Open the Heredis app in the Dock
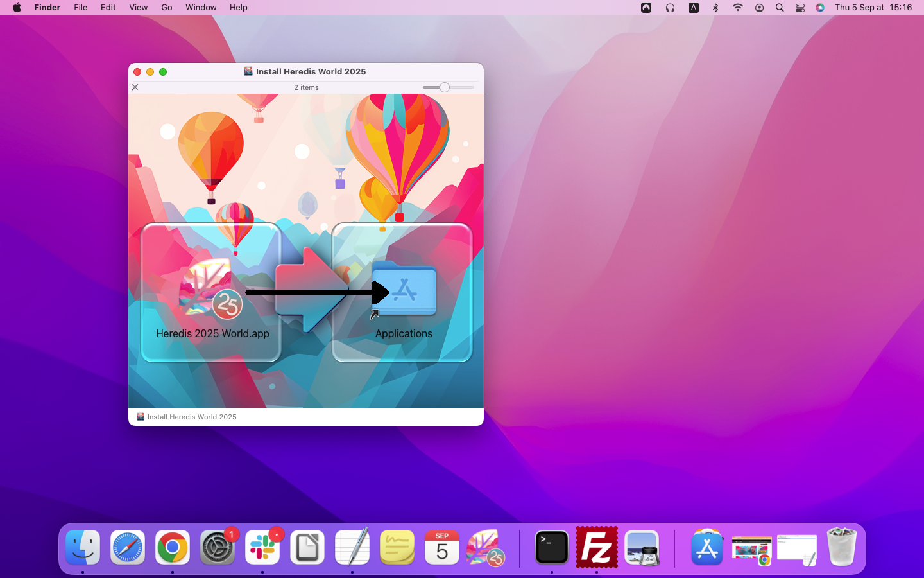The height and width of the screenshot is (578, 924). [x=486, y=548]
